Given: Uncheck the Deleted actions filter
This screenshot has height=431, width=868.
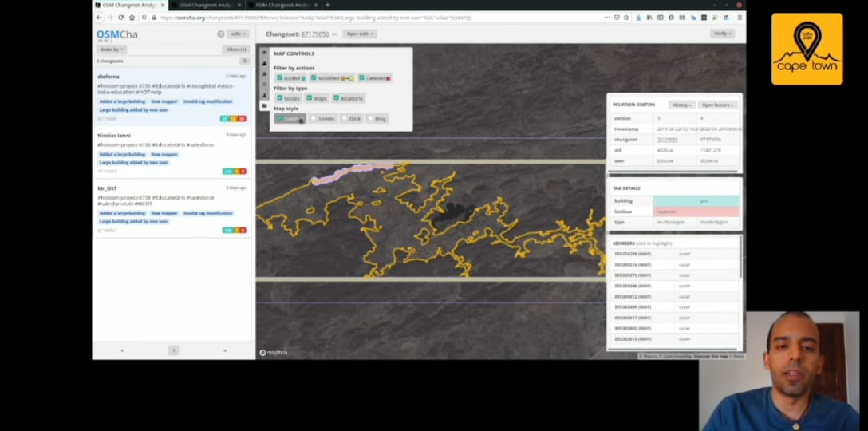Looking at the screenshot, I should coord(373,78).
